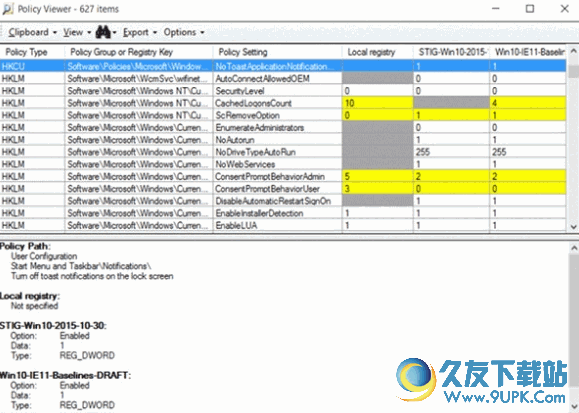Sort by the Local registry column header
The height and width of the screenshot is (413, 579).
[377, 52]
